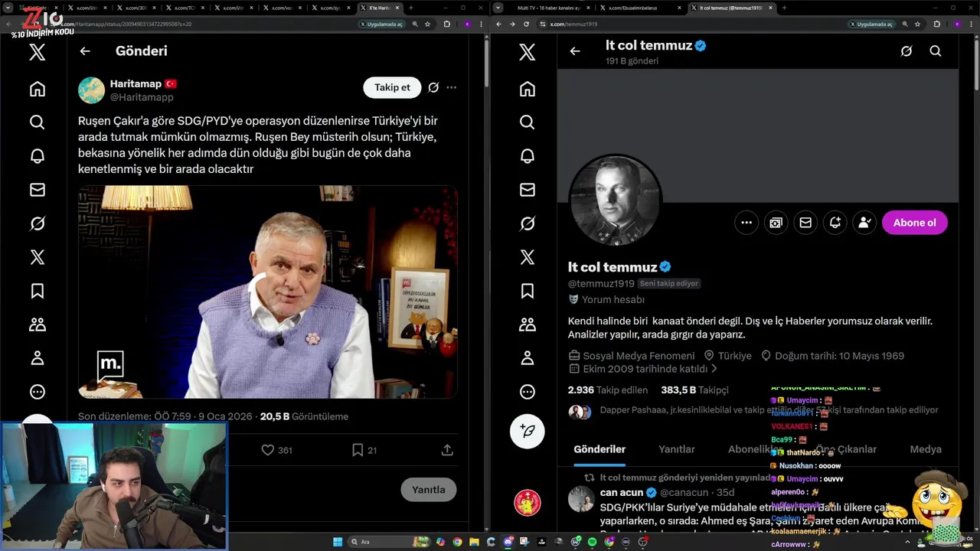
Task: Open Chrome three-dot menu in left window
Action: (482, 24)
